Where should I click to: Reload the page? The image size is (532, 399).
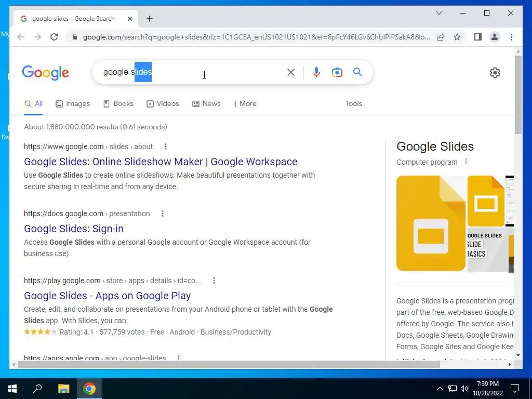click(x=54, y=37)
